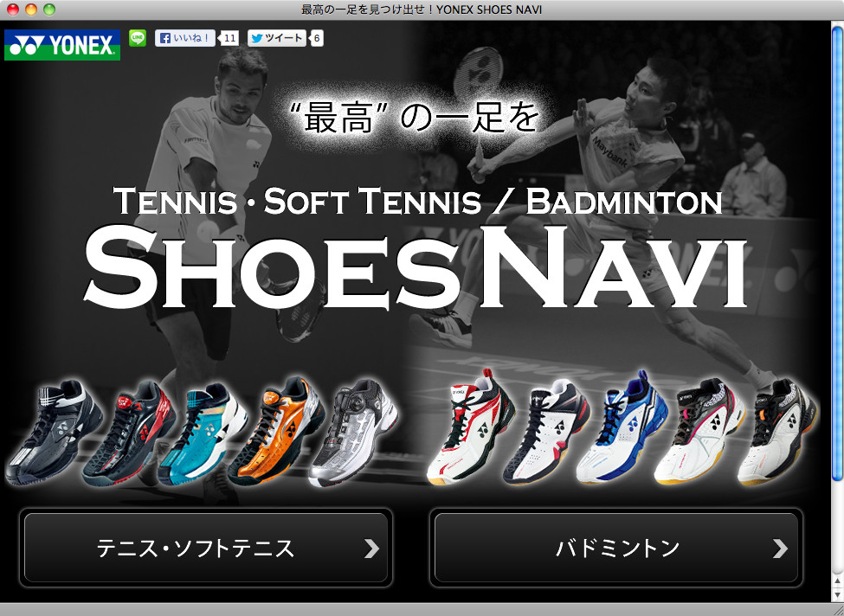Click the SHOES NAVI title banner

point(416,266)
